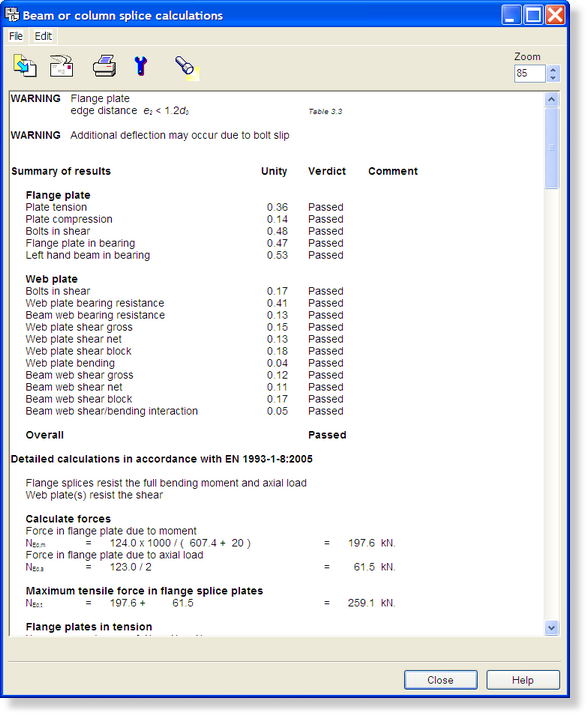Screen dimensions: 587x715
Task: Click 'Beam web bearing resistance' row
Action: (95, 315)
